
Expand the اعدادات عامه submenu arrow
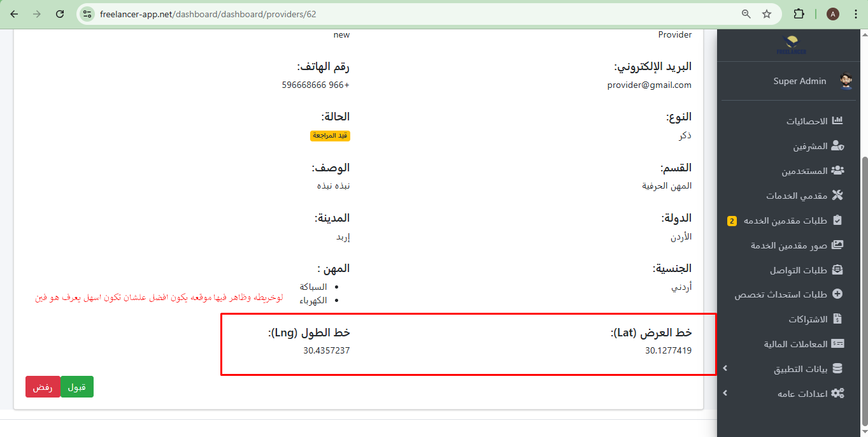tap(725, 394)
